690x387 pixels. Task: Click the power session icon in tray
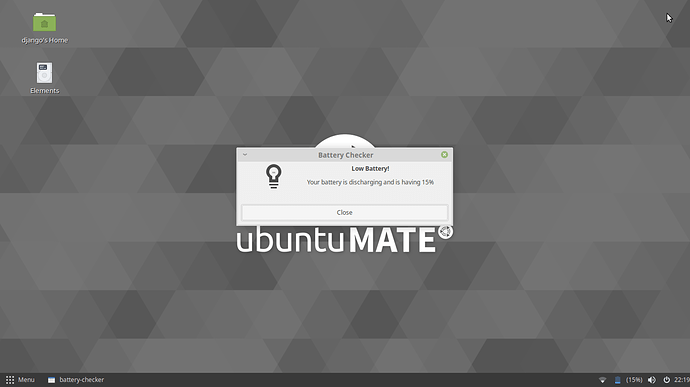pyautogui.click(x=666, y=380)
